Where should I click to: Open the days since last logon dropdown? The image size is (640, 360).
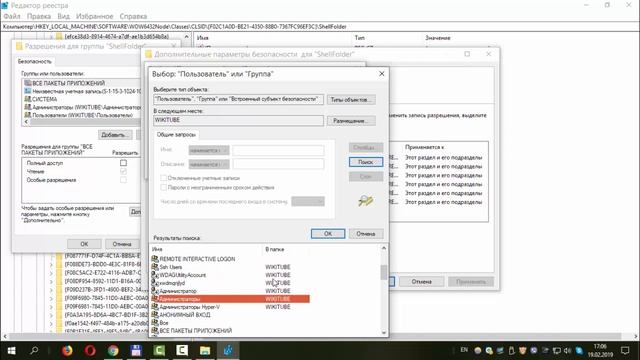click(x=308, y=201)
